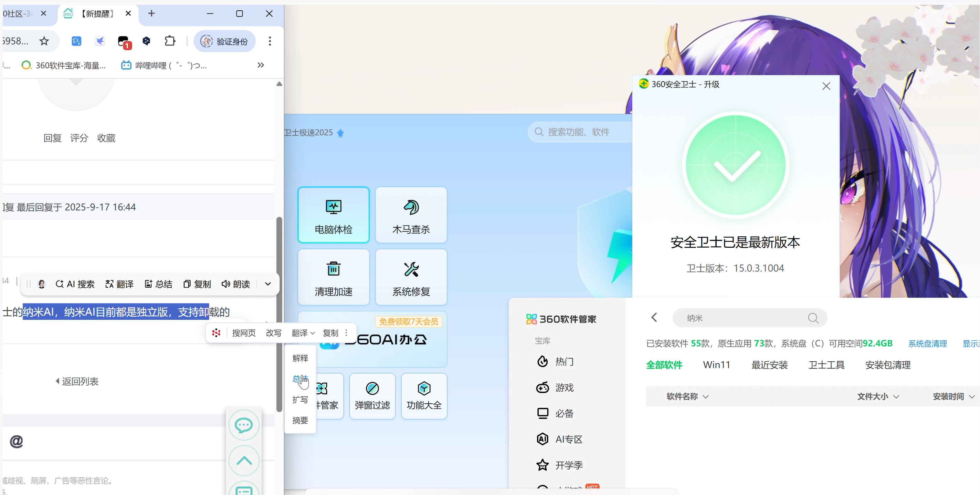Click the @ mention icon
980x495 pixels.
[17, 441]
